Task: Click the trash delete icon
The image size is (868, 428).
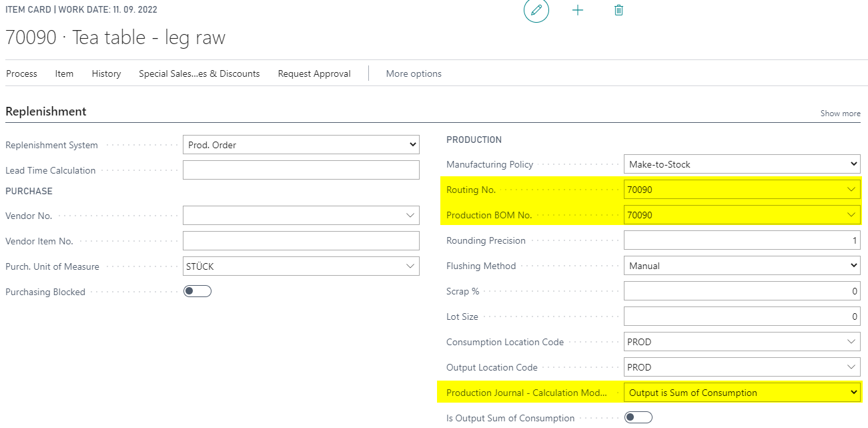Action: pos(618,11)
